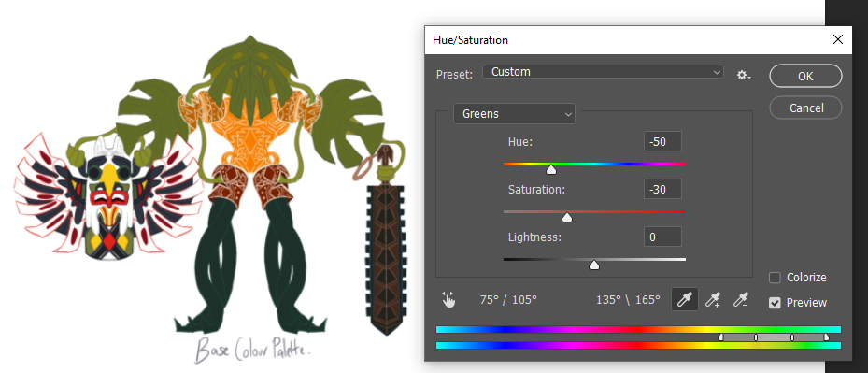Click the Hue slider handle
The height and width of the screenshot is (373, 868).
[x=551, y=169]
